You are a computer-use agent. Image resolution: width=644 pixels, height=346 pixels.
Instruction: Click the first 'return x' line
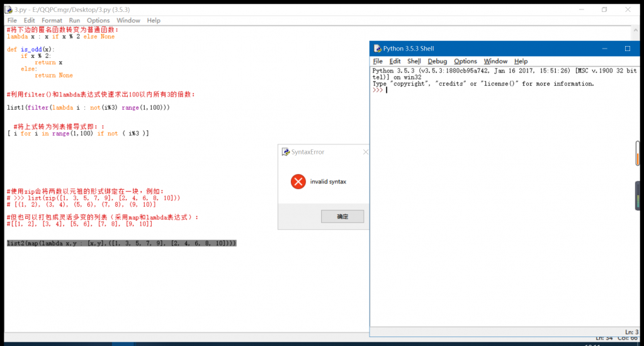48,62
